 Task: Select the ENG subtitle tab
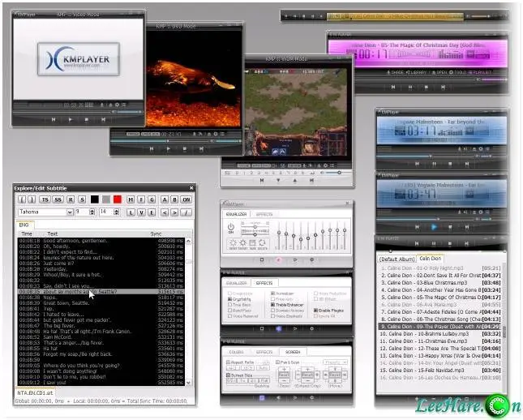click(x=24, y=225)
